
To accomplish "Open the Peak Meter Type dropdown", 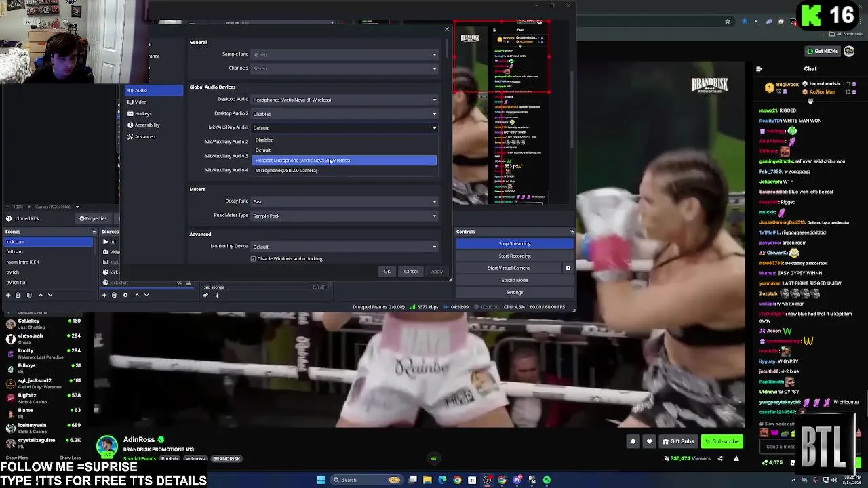I will pyautogui.click(x=344, y=216).
